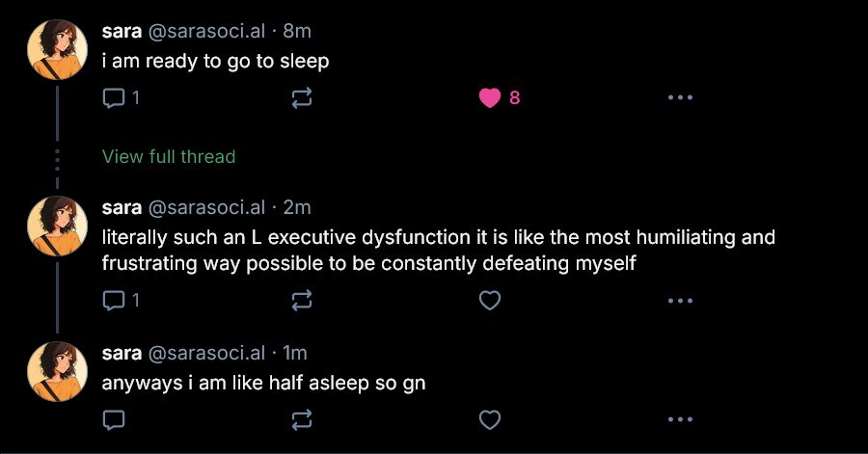Reply to the 'half asleep so gn' post
The height and width of the screenshot is (454, 868).
(114, 419)
